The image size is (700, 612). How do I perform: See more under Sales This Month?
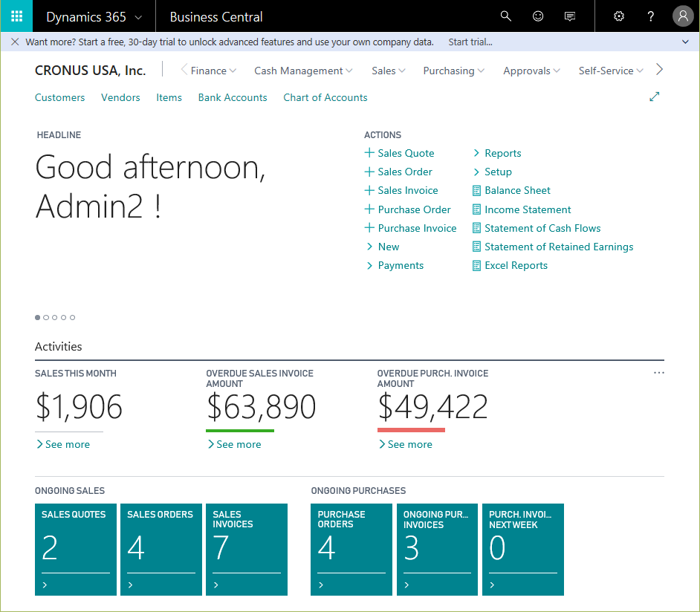click(63, 444)
